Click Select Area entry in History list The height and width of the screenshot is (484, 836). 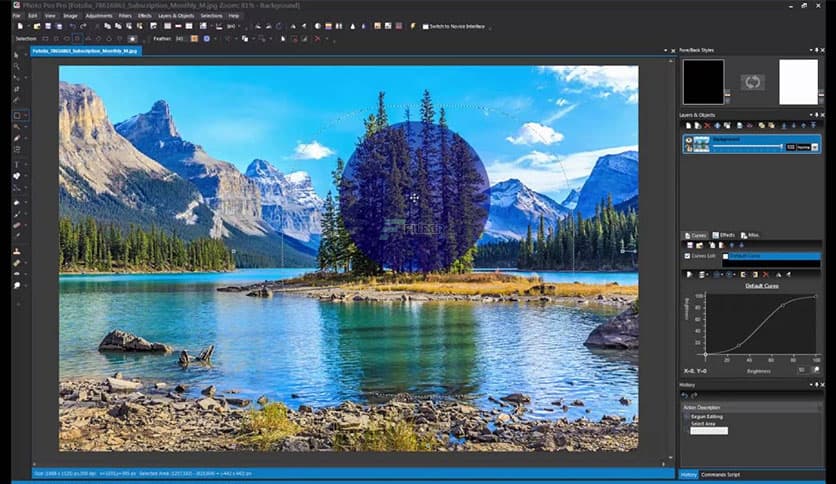click(x=703, y=423)
